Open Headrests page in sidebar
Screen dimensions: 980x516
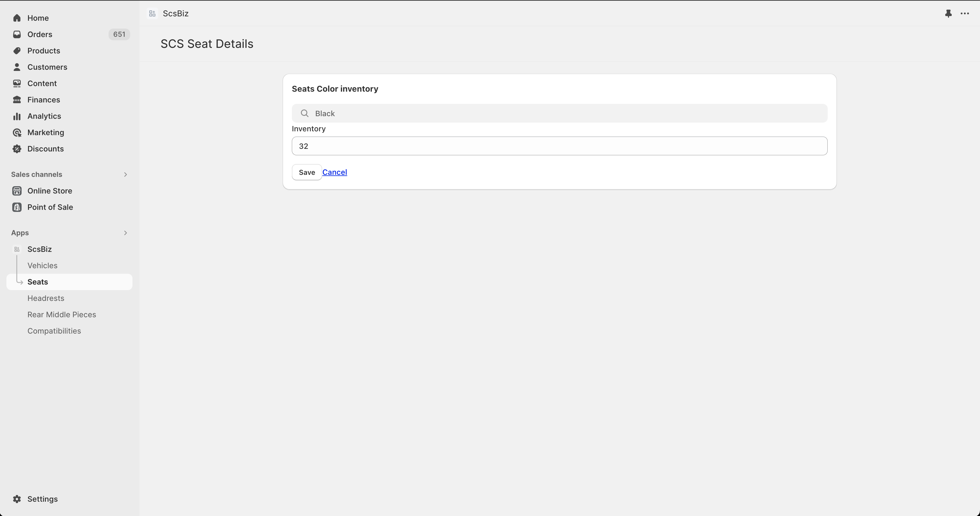tap(46, 298)
